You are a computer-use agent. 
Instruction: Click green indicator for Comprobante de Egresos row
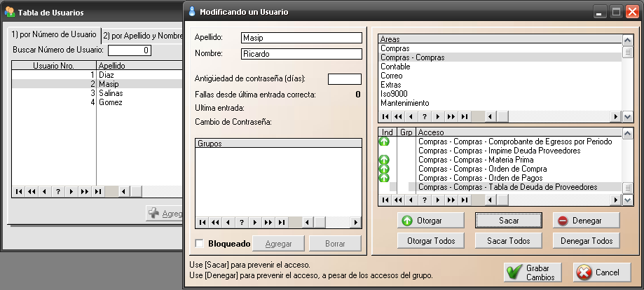pyautogui.click(x=384, y=141)
